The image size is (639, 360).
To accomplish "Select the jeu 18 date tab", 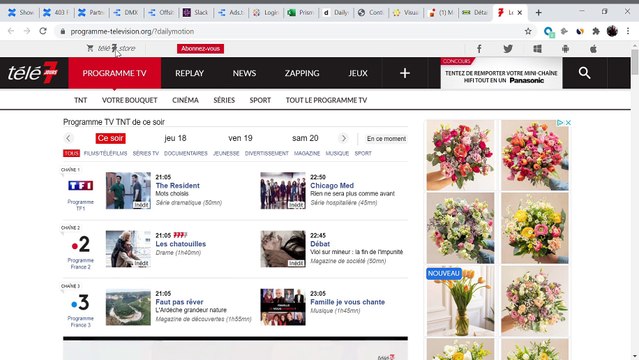I will coord(176,138).
